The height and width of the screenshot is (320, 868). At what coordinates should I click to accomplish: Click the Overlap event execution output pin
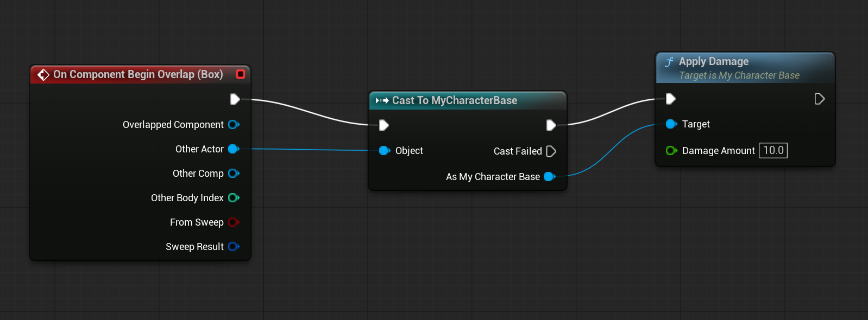click(x=235, y=99)
